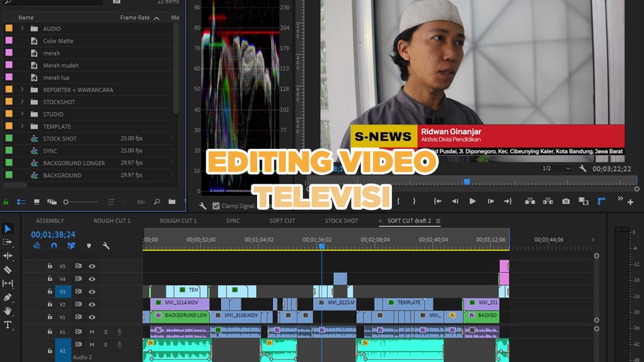Open the Program monitor settings wrench
644x362 pixels.
(582, 168)
